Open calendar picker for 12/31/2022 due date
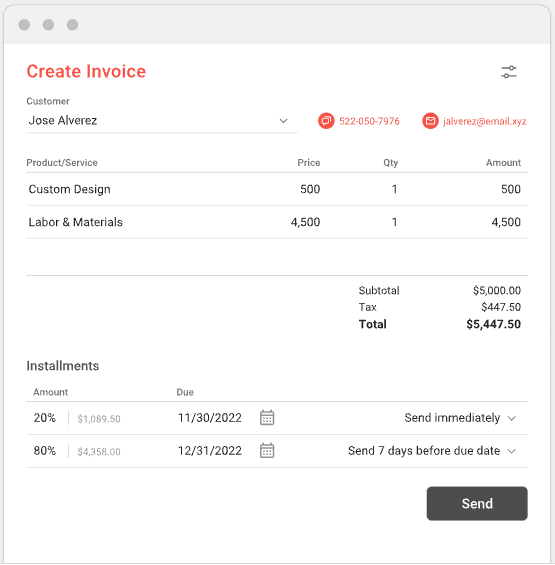The width and height of the screenshot is (555, 565). (x=267, y=450)
